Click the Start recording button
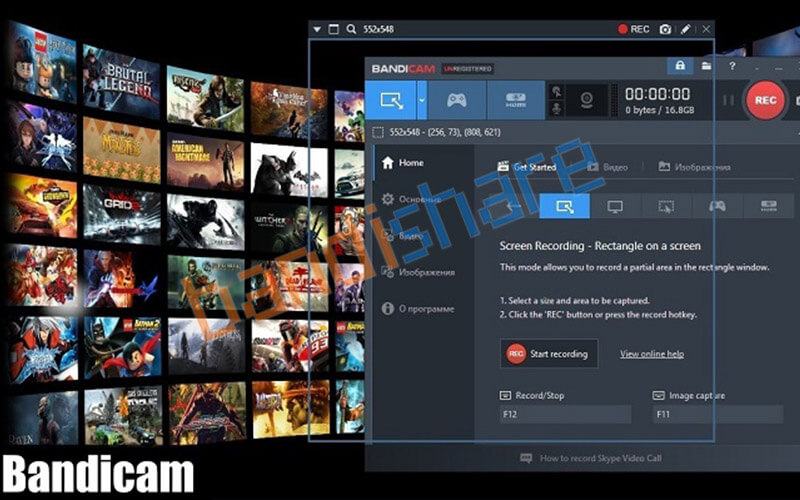Image resolution: width=800 pixels, height=500 pixels. [x=549, y=354]
